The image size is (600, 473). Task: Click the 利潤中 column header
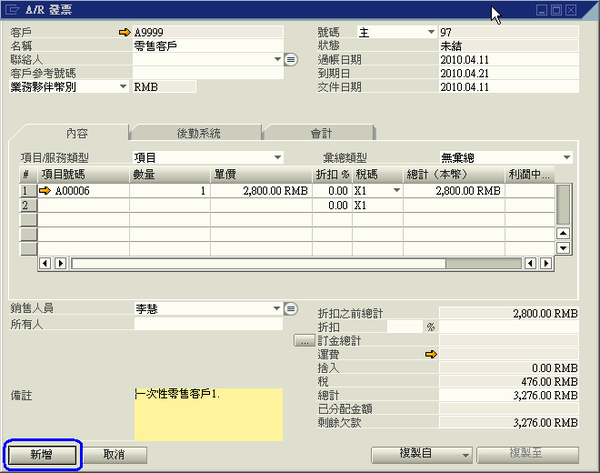(x=530, y=175)
